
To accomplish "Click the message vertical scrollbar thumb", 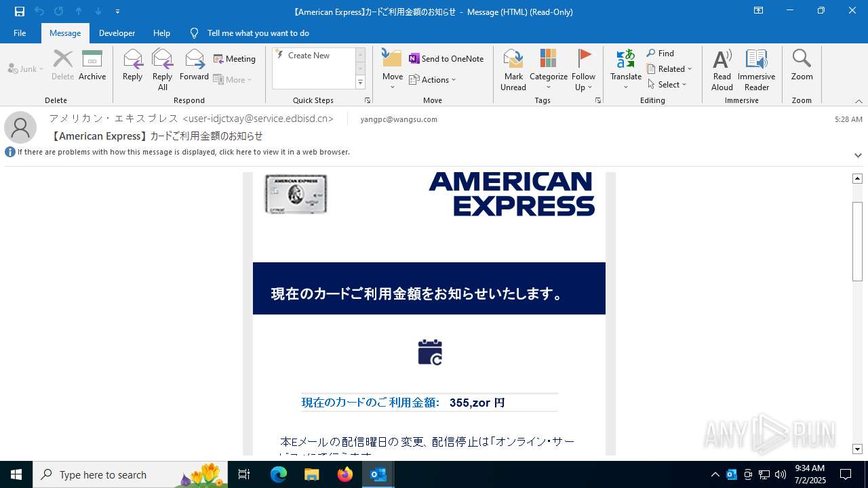I will pos(857,241).
